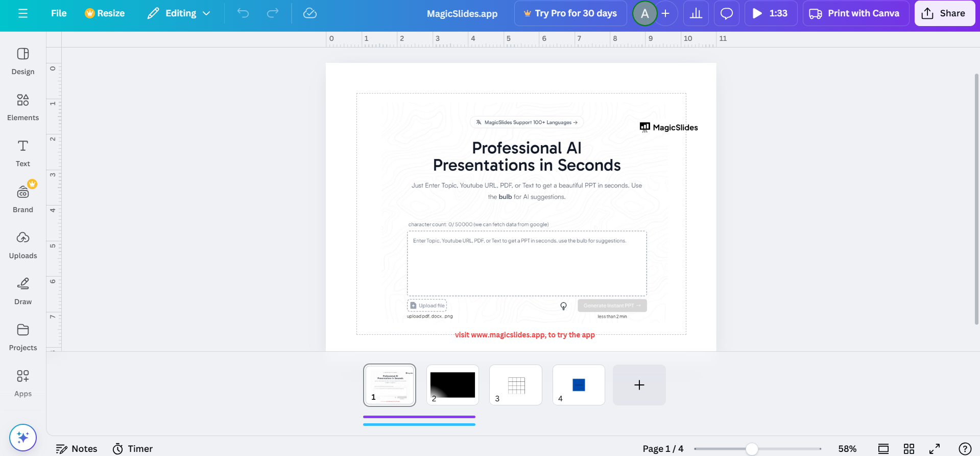The width and height of the screenshot is (980, 456).
Task: Switch to grid view of pages
Action: point(909,449)
